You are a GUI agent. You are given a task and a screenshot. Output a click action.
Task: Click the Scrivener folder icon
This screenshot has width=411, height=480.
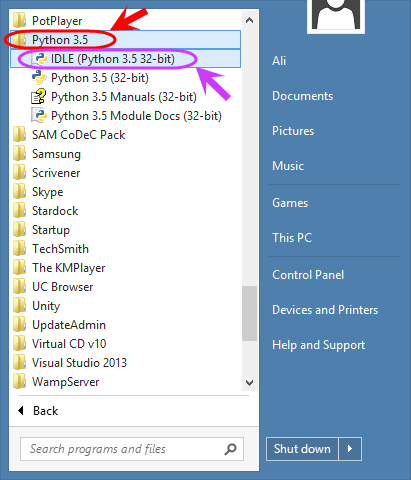[x=19, y=173]
